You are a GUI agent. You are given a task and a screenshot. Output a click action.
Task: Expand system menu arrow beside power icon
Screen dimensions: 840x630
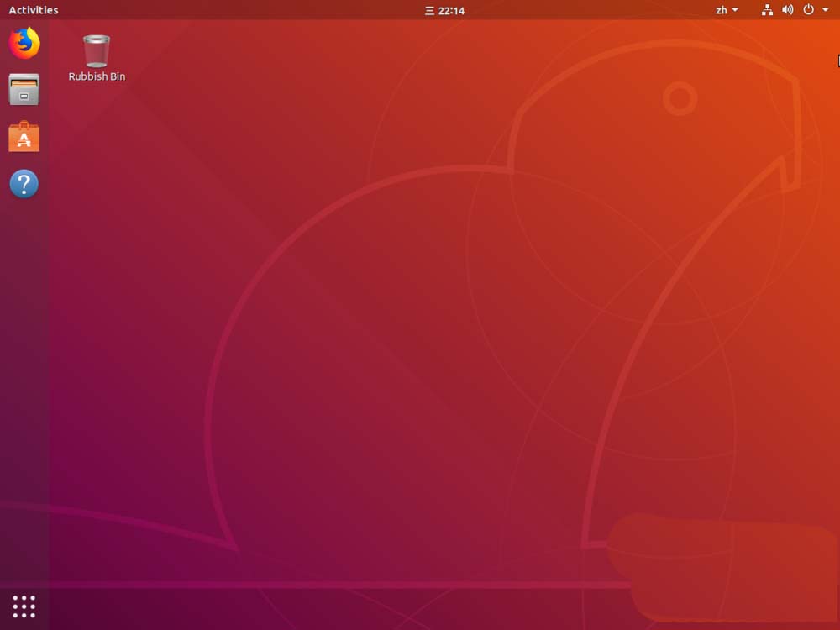826,10
